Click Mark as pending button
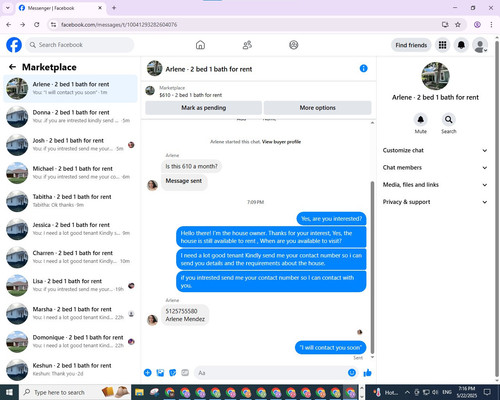 (203, 108)
